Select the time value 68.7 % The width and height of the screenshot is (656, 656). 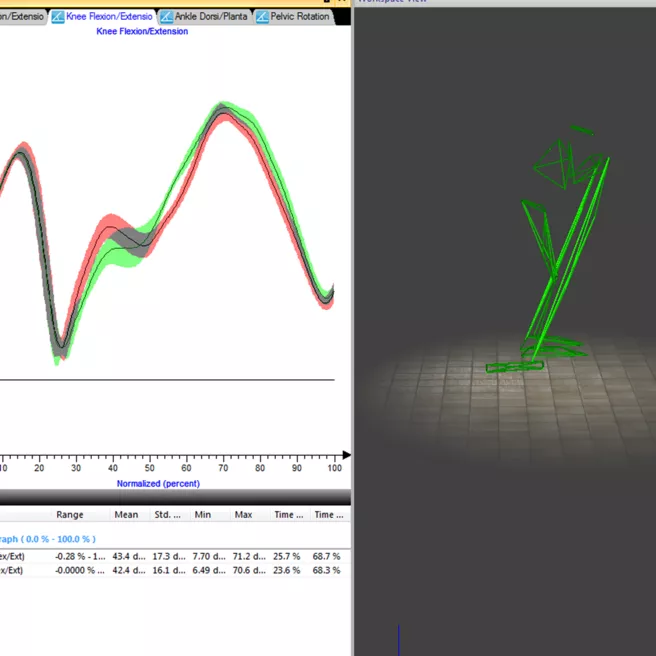(x=326, y=556)
